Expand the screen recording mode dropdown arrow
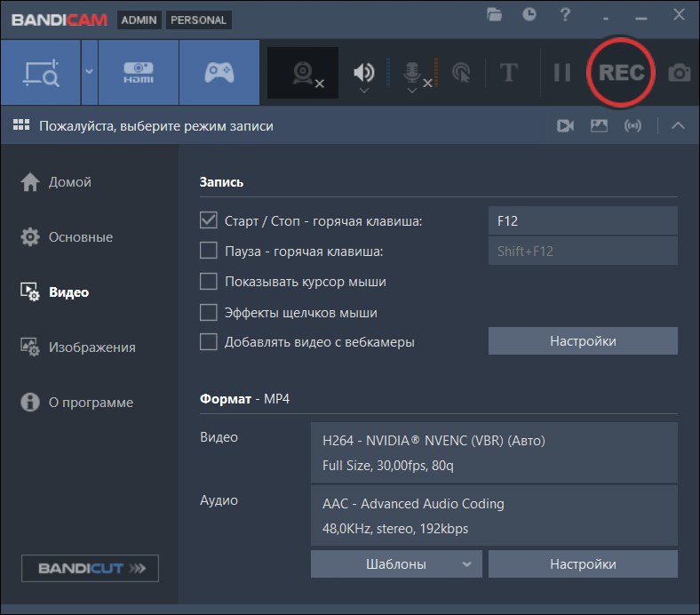The height and width of the screenshot is (615, 700). click(x=89, y=73)
